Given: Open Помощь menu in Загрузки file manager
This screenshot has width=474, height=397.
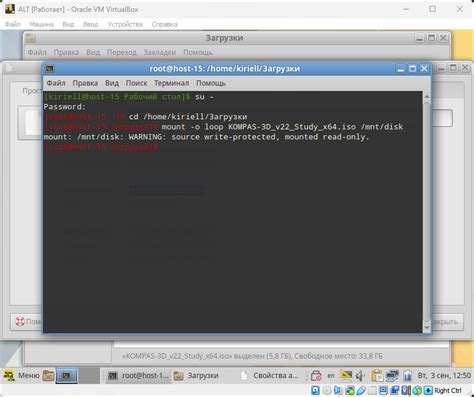Looking at the screenshot, I should (198, 53).
